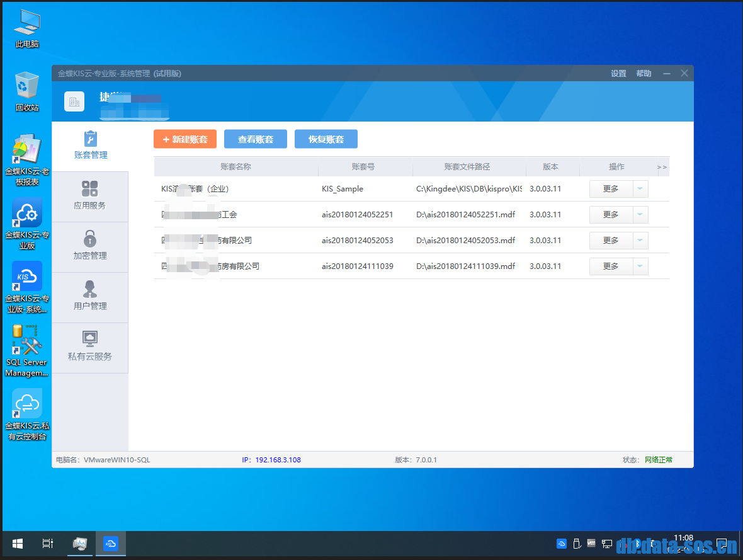The image size is (743, 560).
Task: Click the 账套名称 column header
Action: tap(235, 166)
